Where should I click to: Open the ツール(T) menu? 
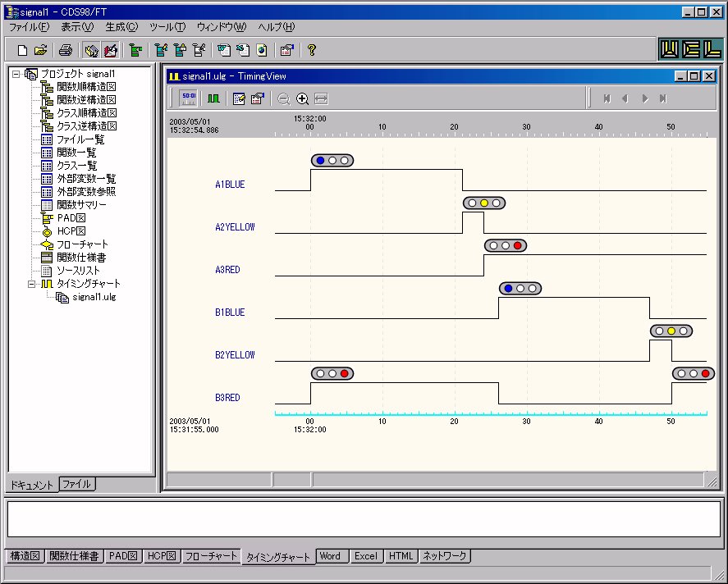click(x=167, y=27)
